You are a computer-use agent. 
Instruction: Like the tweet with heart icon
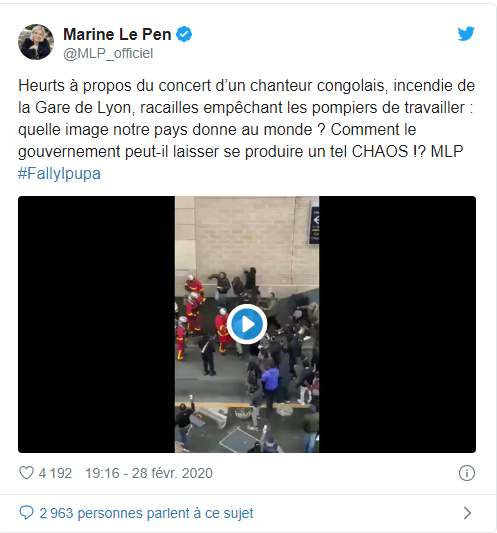(x=26, y=473)
